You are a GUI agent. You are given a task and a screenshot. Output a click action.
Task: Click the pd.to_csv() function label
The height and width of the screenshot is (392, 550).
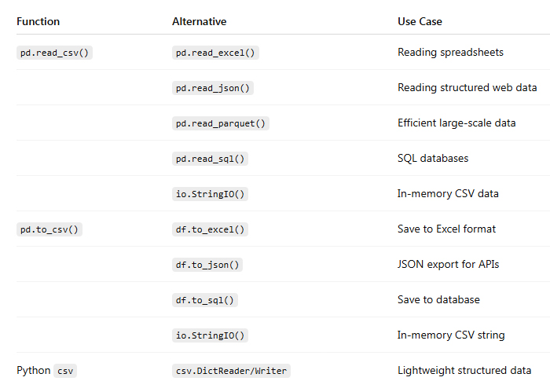51,229
